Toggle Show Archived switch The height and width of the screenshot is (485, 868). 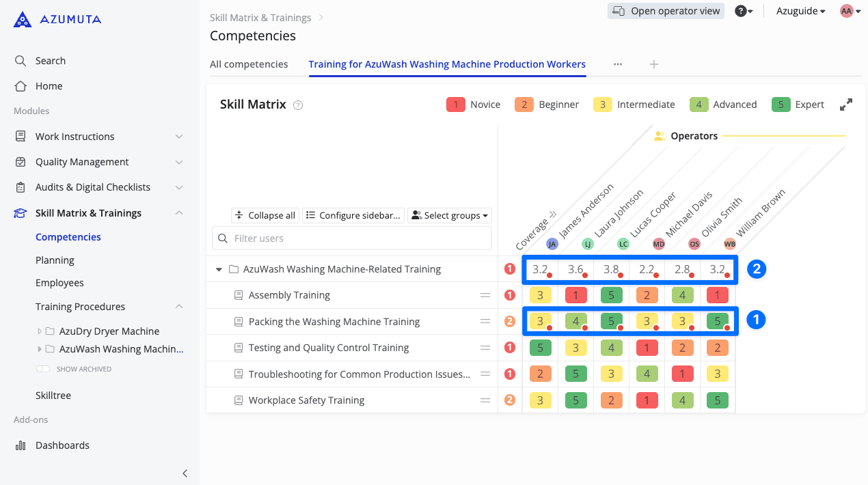tap(44, 369)
